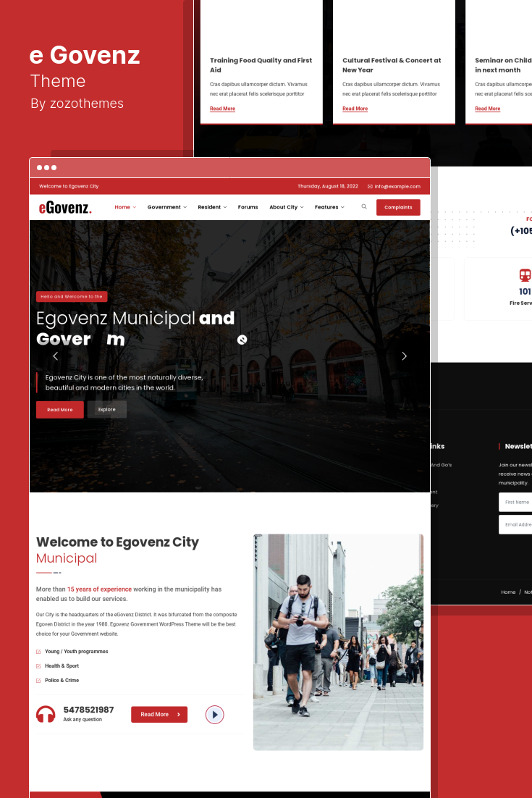Expand the About City dropdown chevron
The image size is (532, 798).
pos(302,207)
